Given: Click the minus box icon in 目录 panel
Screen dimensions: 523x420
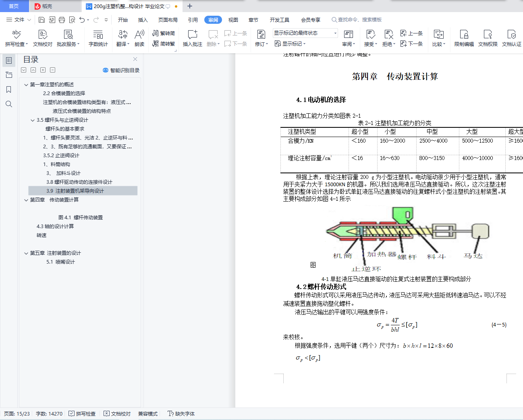Looking at the screenshot, I should [52, 70].
